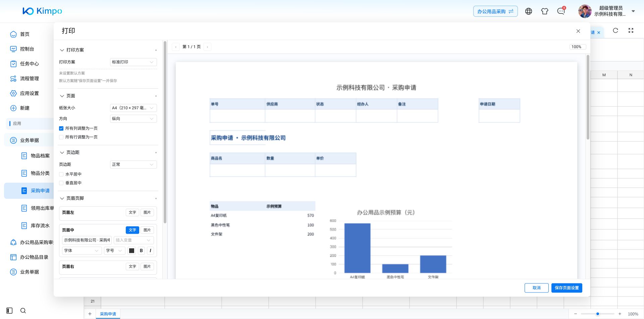Image resolution: width=644 pixels, height=319 pixels.
Task: Open the 方向 纵向 dropdown
Action: click(x=133, y=119)
